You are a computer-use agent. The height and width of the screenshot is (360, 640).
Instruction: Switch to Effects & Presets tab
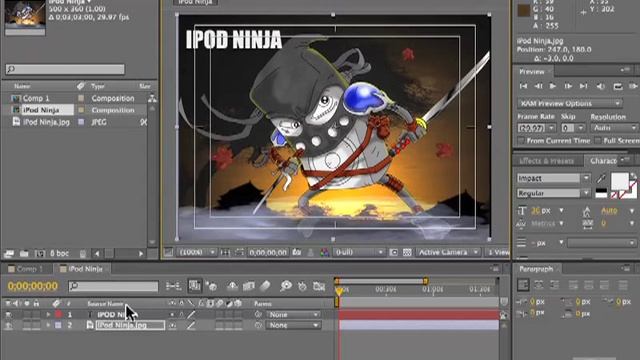pyautogui.click(x=546, y=161)
